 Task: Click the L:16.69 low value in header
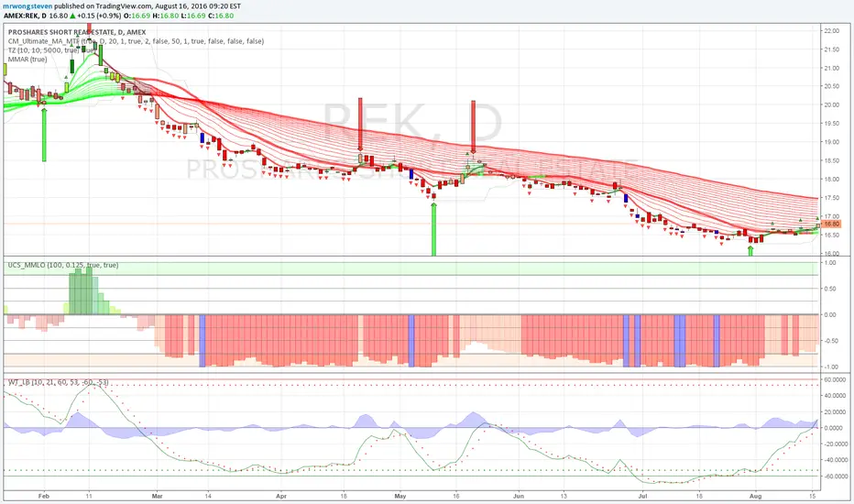tap(193, 16)
